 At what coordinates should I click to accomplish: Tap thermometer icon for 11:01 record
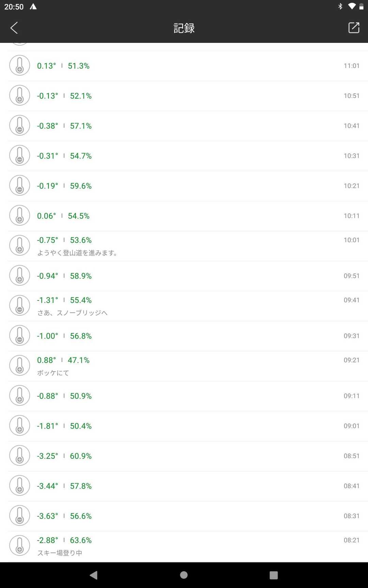(20, 66)
